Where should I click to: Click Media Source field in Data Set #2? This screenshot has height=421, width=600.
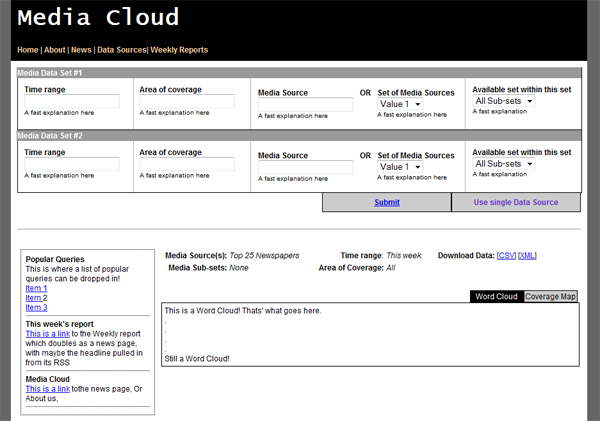305,167
